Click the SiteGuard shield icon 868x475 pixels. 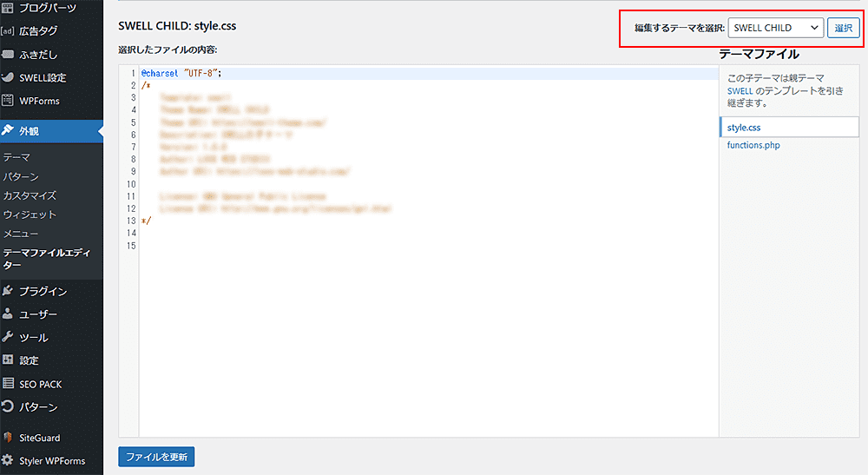(8, 438)
